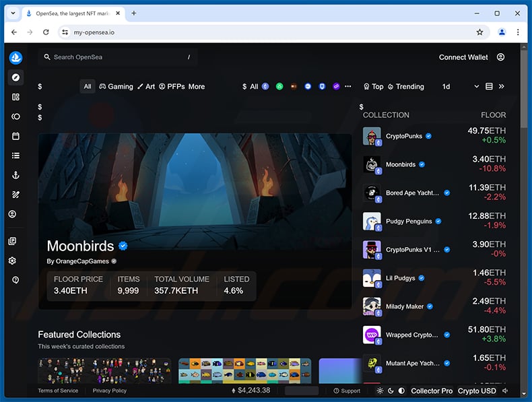Open the resources document icon in the sidebar

[x=12, y=241]
